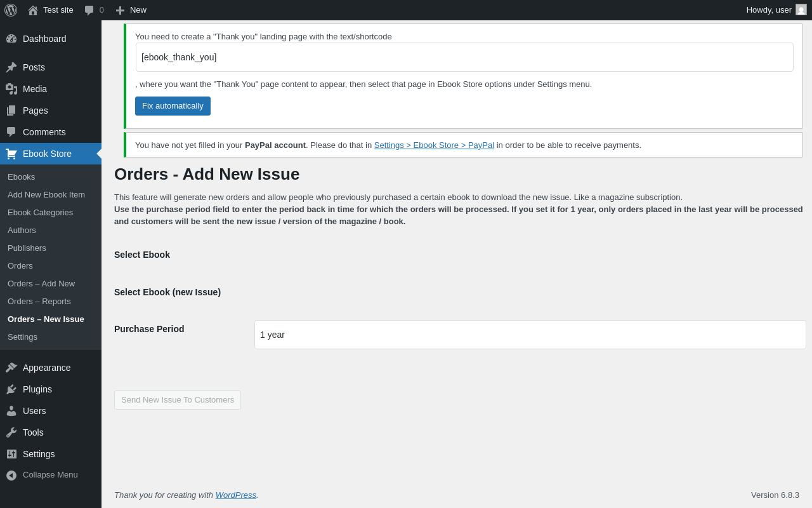The image size is (812, 508).
Task: Open the Test site home icon
Action: [x=33, y=10]
